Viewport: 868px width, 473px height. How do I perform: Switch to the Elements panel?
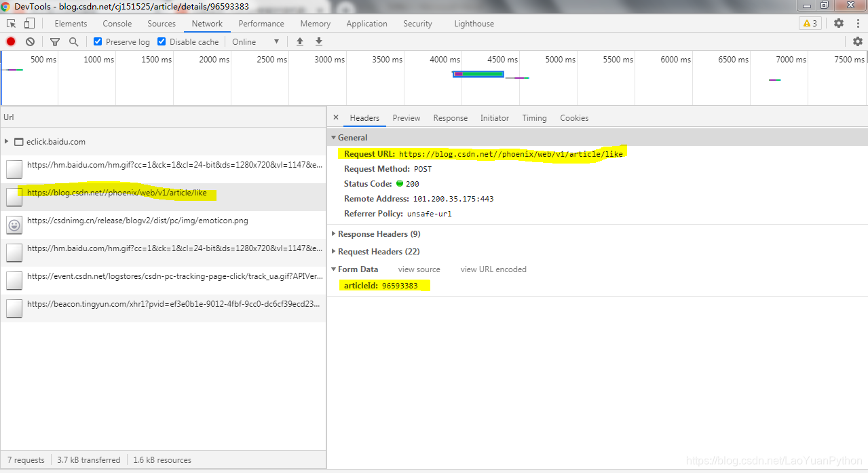click(x=71, y=23)
